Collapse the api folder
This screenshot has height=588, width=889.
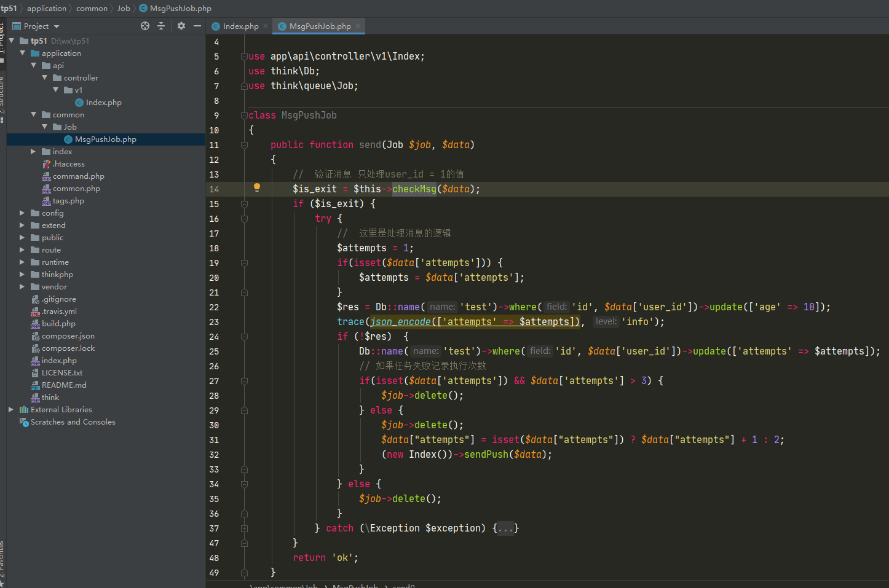(34, 65)
